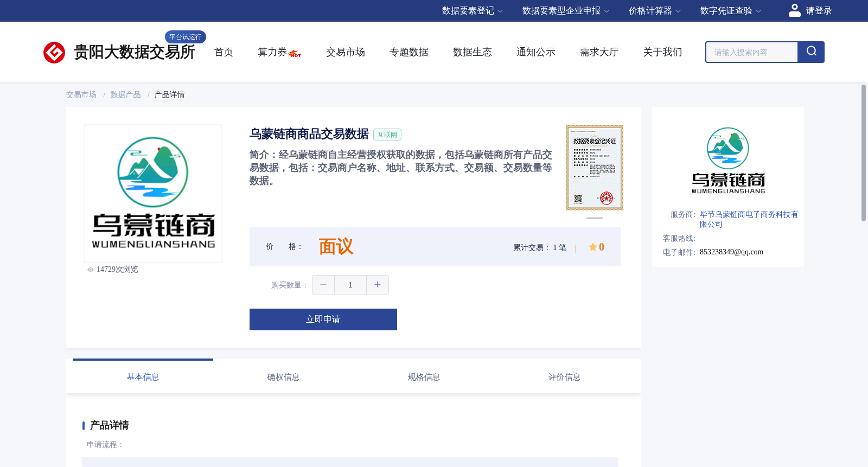This screenshot has width=868, height=467.
Task: Switch to the 规格信息 tab
Action: tap(424, 377)
